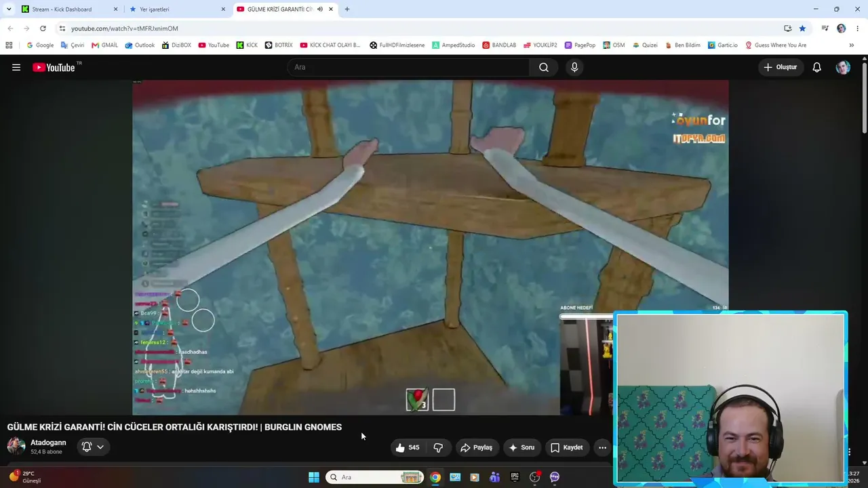The width and height of the screenshot is (868, 488).
Task: Open OSM bookmark
Action: pos(614,45)
